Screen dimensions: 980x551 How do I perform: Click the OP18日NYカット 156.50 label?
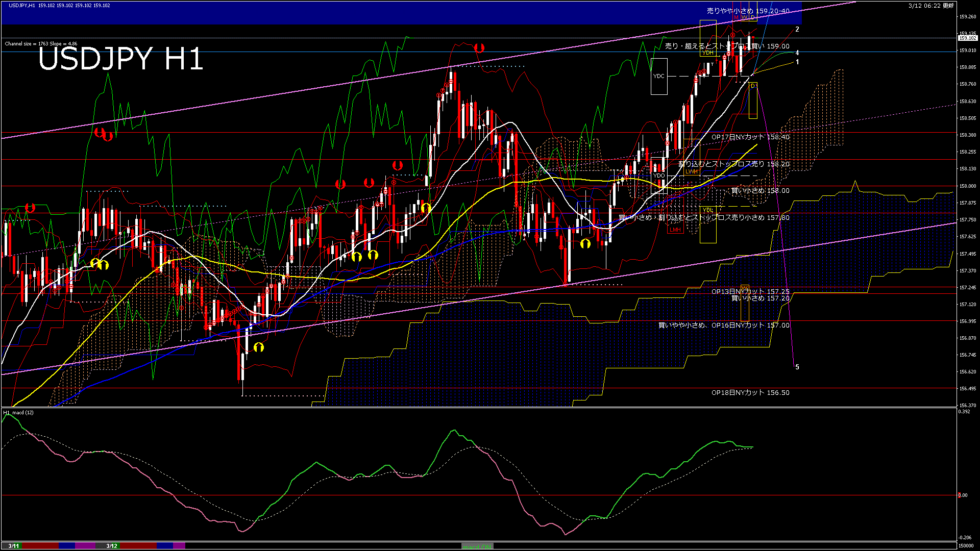point(750,392)
